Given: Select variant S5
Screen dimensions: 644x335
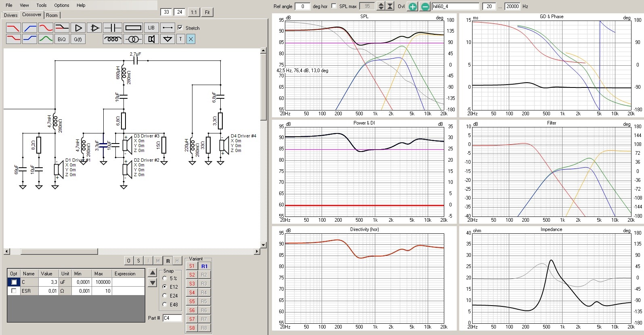Looking at the screenshot, I should click(192, 302).
